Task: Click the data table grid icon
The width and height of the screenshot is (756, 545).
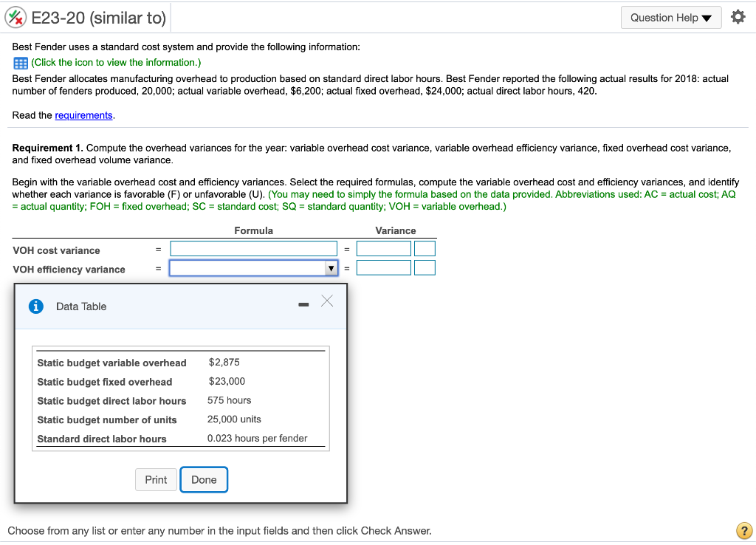Action: coord(20,64)
